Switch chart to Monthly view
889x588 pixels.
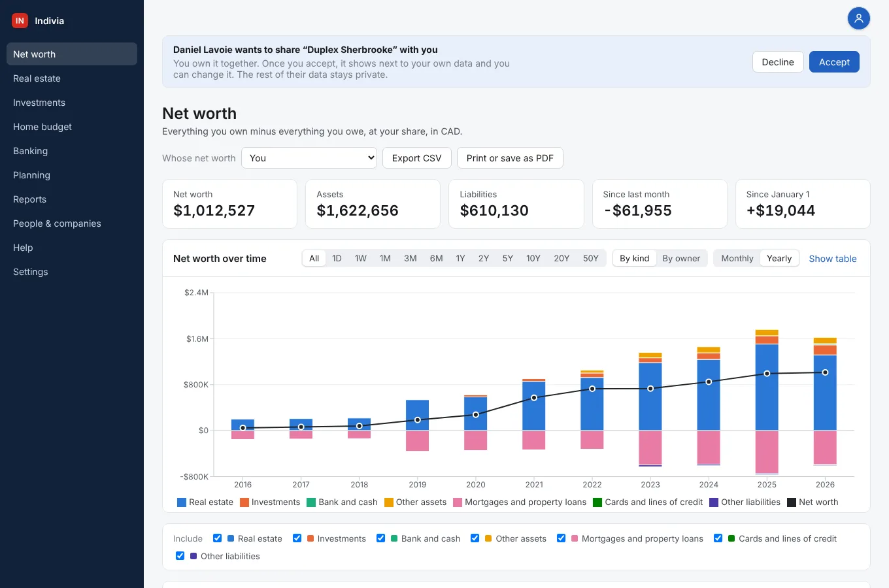point(737,259)
